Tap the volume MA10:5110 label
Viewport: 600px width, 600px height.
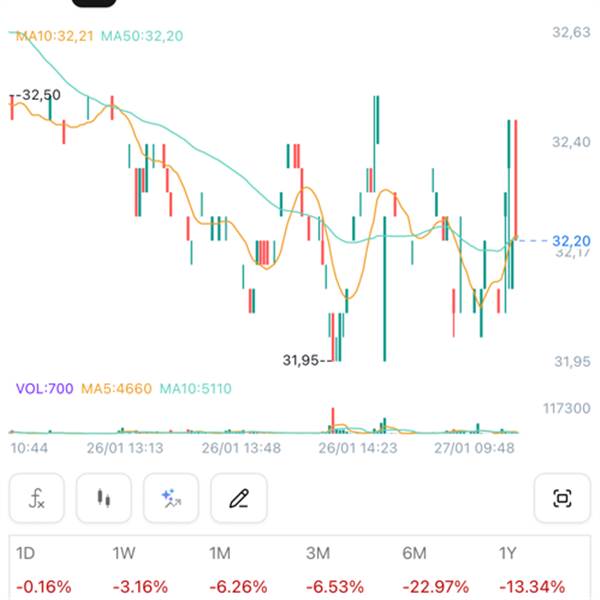click(x=196, y=387)
